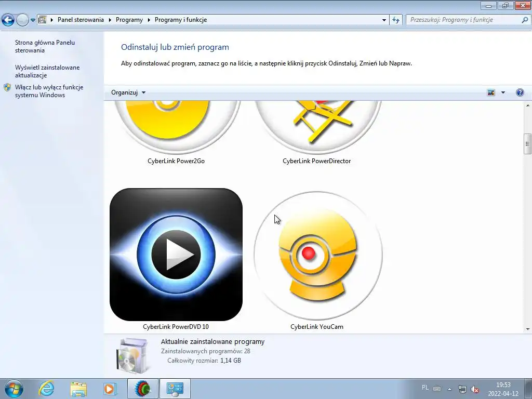
Task: Click the installed programs box icon
Action: click(x=132, y=355)
